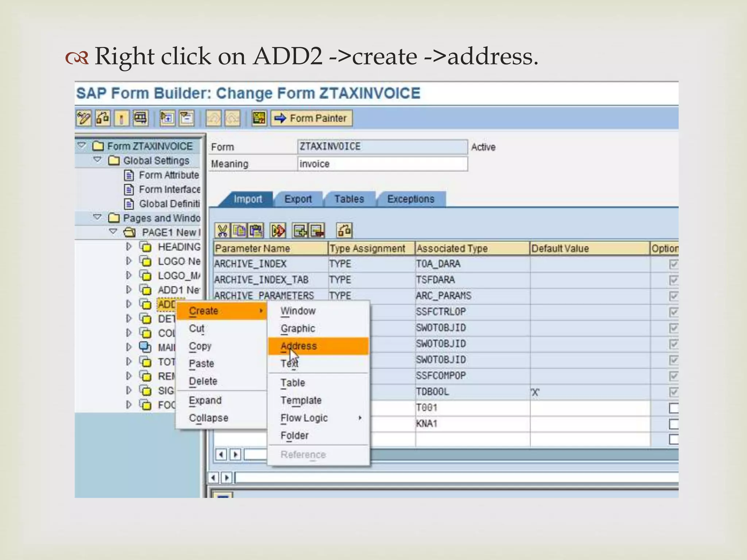Click the Insert Row icon above the table

coord(300,230)
